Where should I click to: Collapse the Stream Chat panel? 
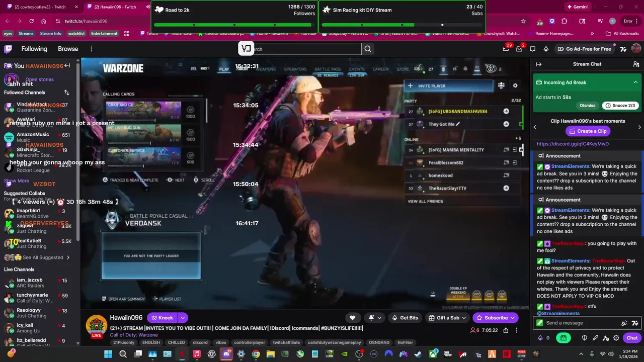[538, 64]
